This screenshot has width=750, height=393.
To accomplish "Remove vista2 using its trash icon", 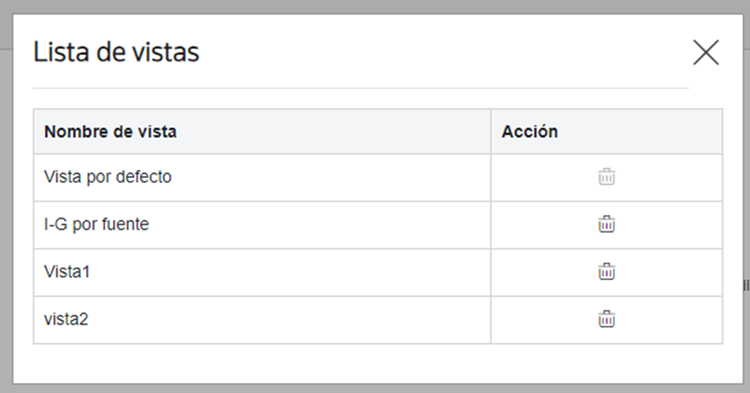I will pyautogui.click(x=607, y=319).
